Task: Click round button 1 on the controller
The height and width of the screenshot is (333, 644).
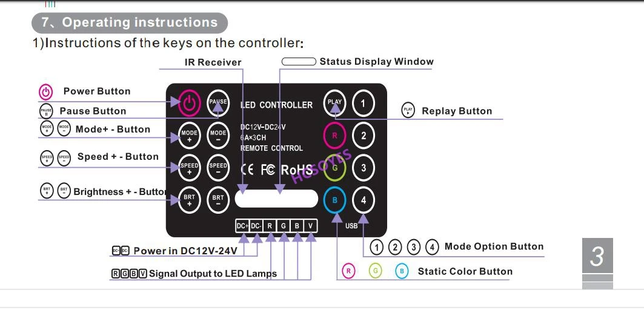Action: pos(363,103)
